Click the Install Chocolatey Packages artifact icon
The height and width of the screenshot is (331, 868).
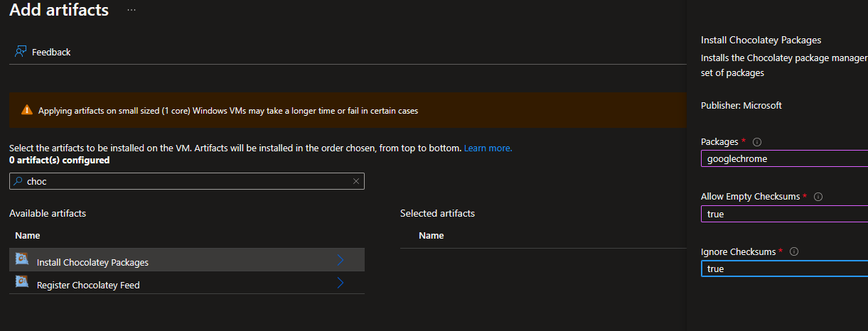coord(22,260)
